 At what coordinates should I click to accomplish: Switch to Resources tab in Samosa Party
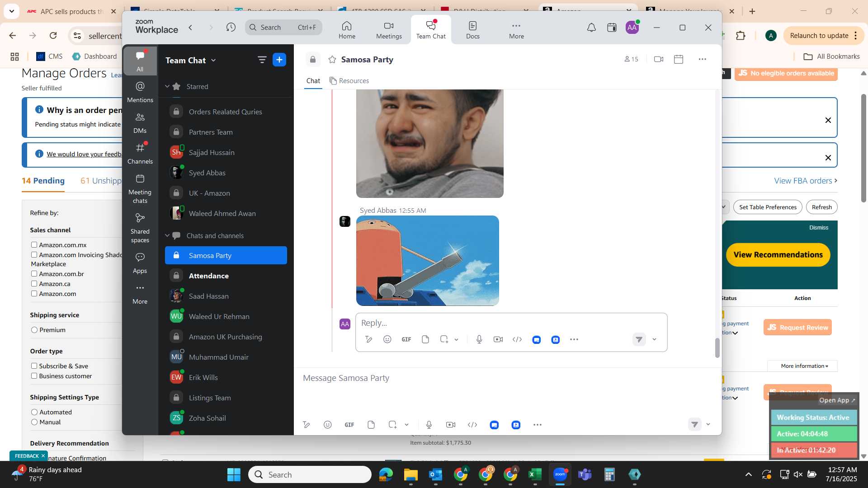click(x=349, y=81)
